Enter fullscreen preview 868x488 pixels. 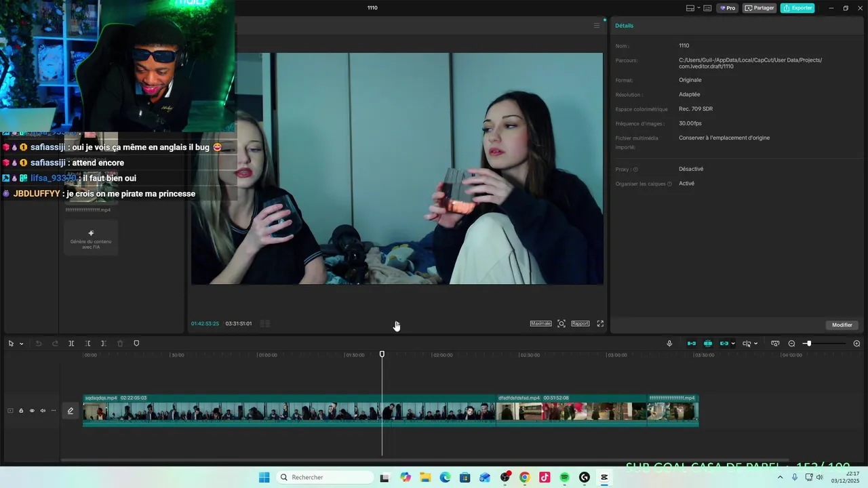point(600,324)
